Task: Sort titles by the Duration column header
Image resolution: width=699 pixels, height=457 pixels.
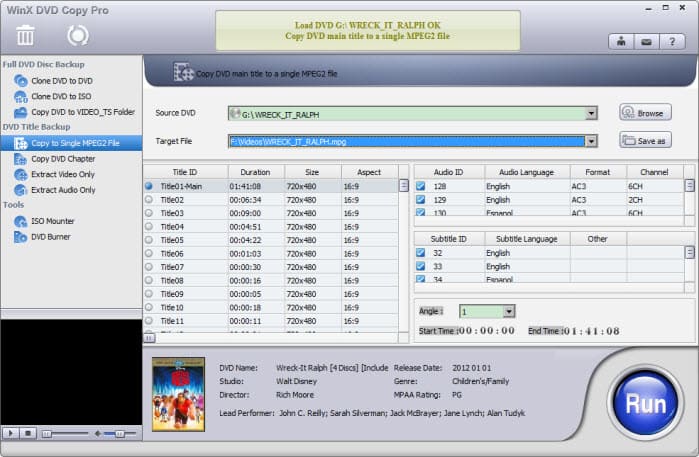Action: (256, 172)
